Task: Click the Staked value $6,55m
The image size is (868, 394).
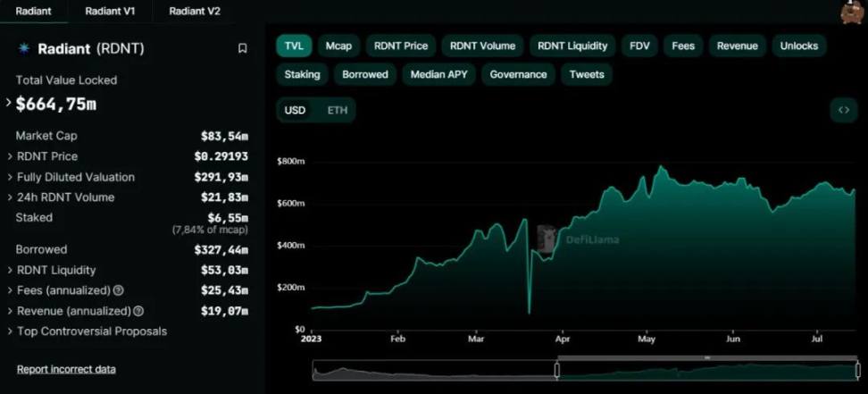Action: 228,218
